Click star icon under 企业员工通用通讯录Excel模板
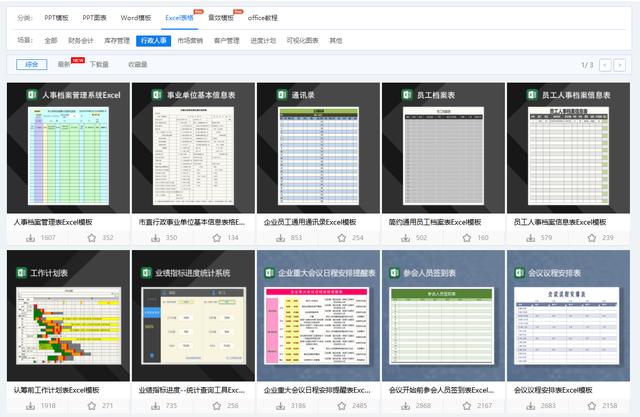Viewport: 640px width, 417px height. 342,238
